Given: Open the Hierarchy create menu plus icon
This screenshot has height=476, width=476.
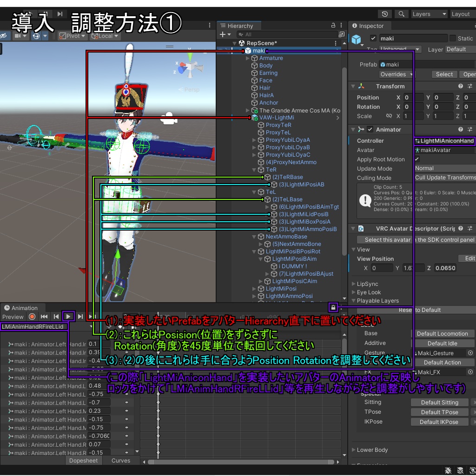Looking at the screenshot, I should pyautogui.click(x=223, y=34).
